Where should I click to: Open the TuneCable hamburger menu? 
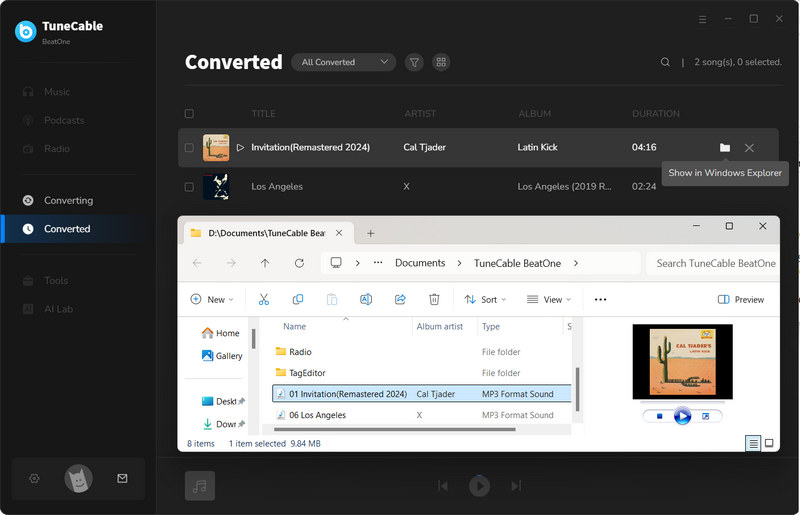(703, 19)
